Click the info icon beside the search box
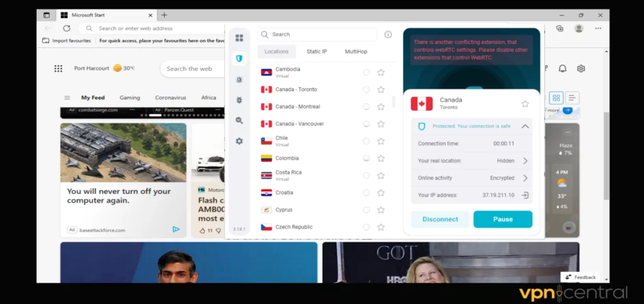644x304 pixels. coord(387,35)
